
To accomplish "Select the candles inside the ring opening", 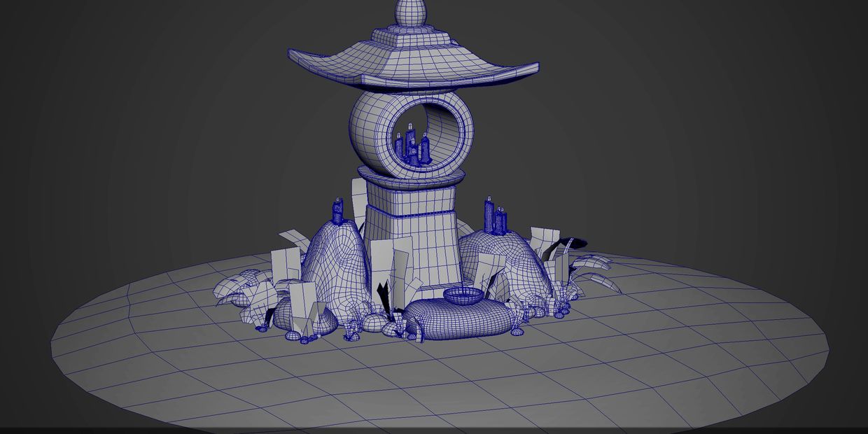I will coord(413,145).
